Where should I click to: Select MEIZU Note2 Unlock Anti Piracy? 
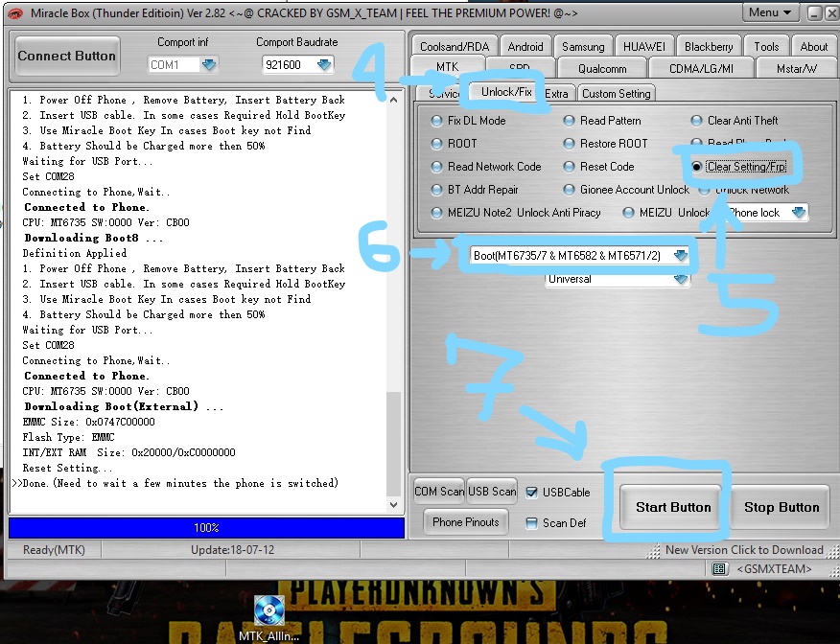[436, 213]
